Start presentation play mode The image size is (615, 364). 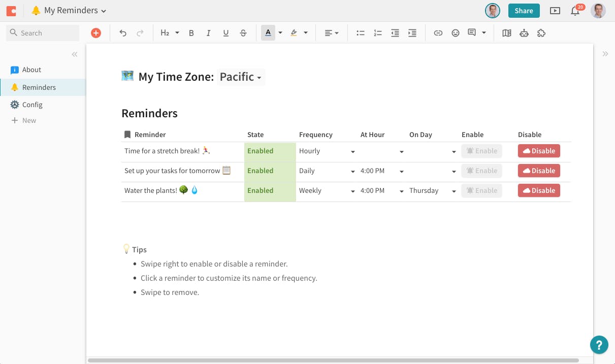[x=555, y=11]
